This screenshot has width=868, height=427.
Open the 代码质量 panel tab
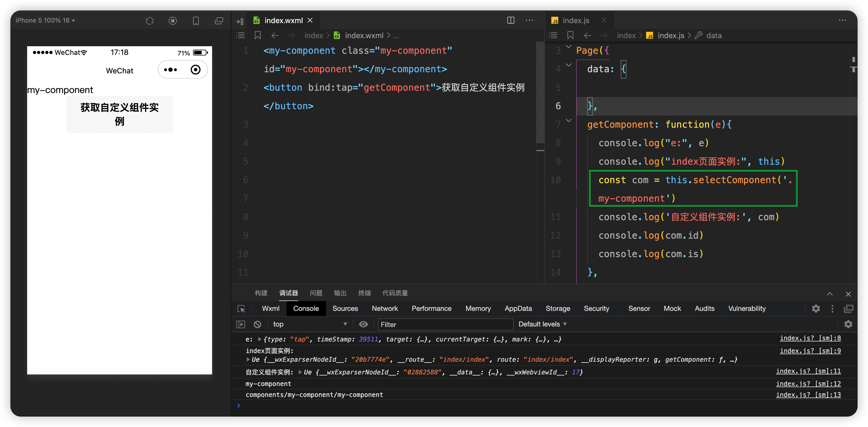[395, 293]
